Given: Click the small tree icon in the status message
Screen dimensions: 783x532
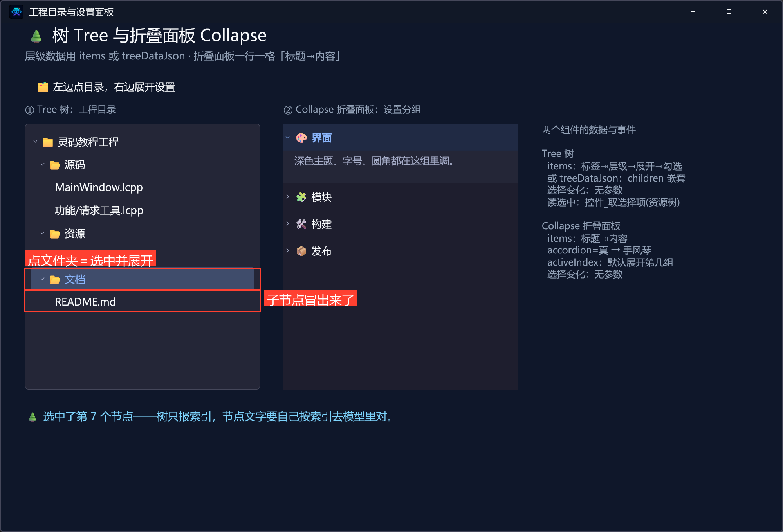Looking at the screenshot, I should tap(33, 417).
